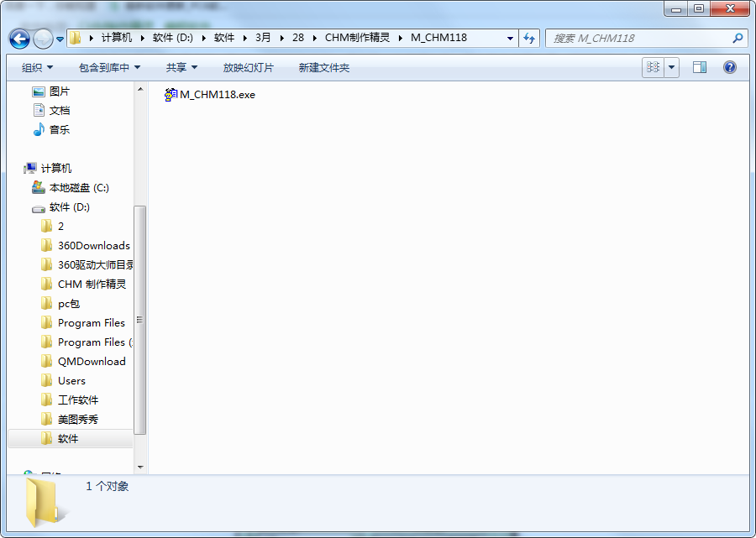Select 本地磁盘 (C:) drive
Image resolution: width=756 pixels, height=538 pixels.
tap(79, 188)
